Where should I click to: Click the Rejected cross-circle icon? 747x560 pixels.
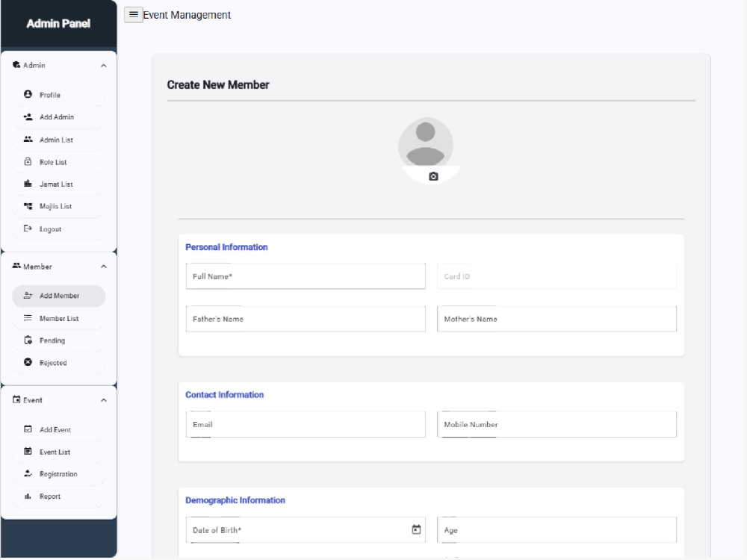(x=28, y=362)
